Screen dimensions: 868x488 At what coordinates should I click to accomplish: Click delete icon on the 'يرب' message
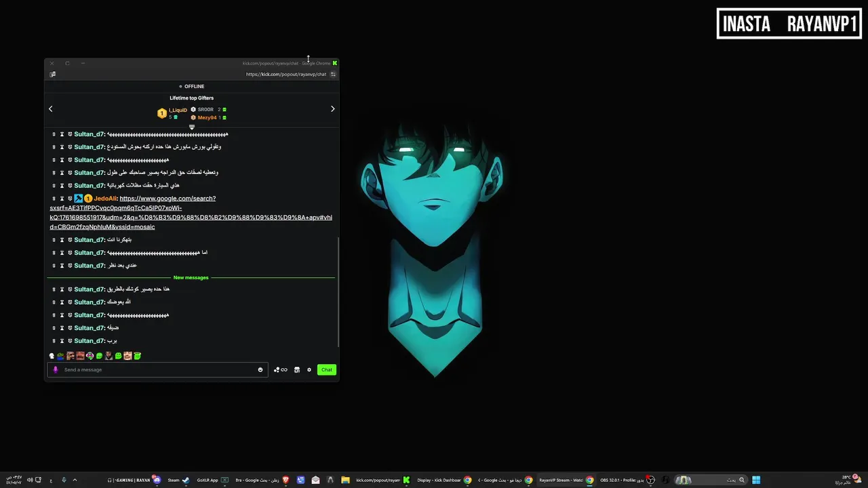click(54, 341)
